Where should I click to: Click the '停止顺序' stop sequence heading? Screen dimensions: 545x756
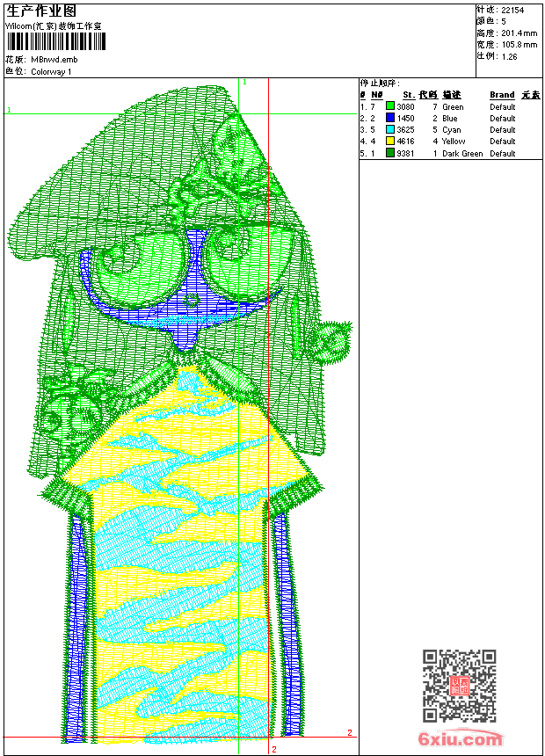tap(380, 83)
